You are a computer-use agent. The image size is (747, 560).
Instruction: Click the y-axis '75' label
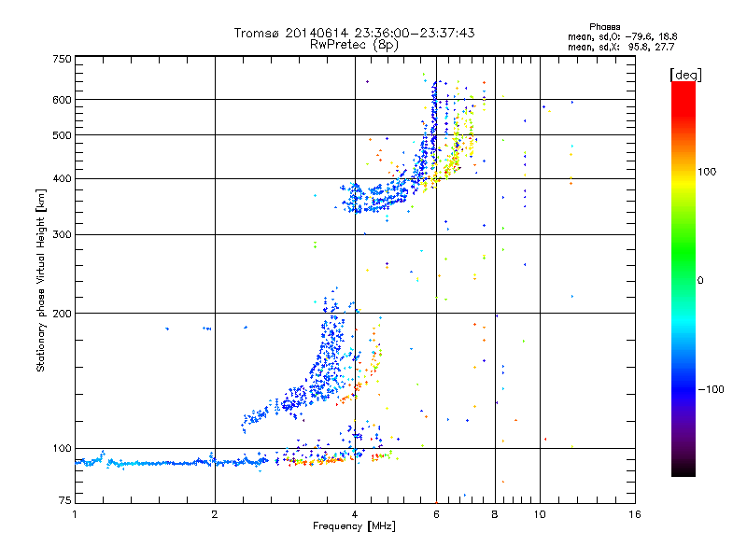click(x=65, y=500)
